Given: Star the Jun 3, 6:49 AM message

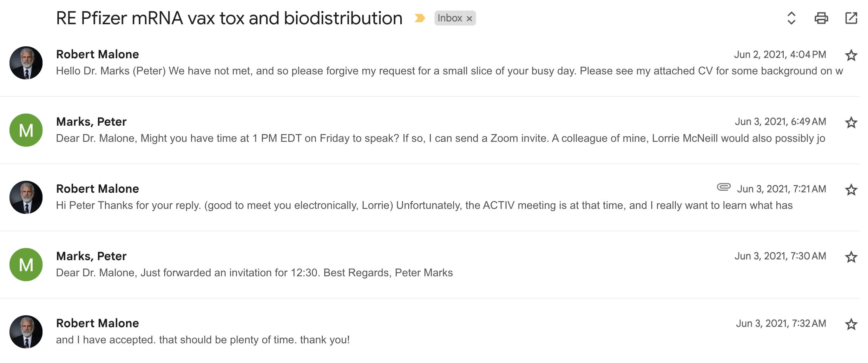Looking at the screenshot, I should (x=851, y=123).
